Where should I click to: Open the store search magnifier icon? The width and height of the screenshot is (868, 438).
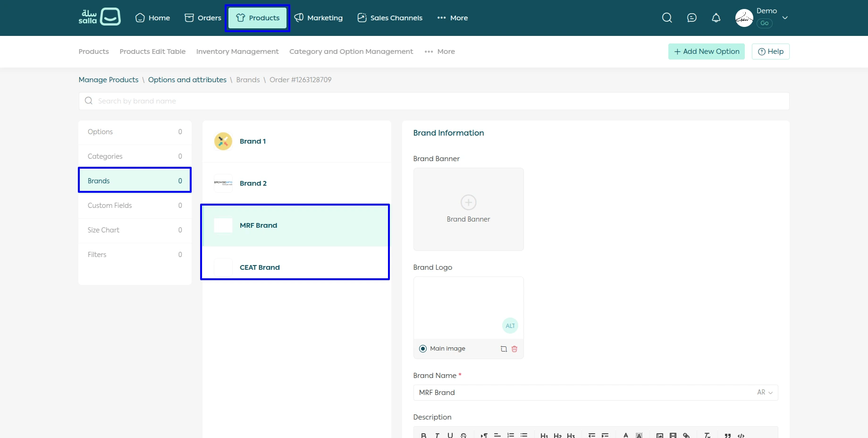666,18
